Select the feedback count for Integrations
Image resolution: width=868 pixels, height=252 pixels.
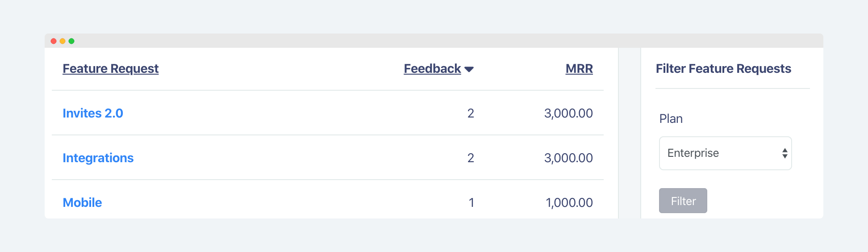pos(471,158)
